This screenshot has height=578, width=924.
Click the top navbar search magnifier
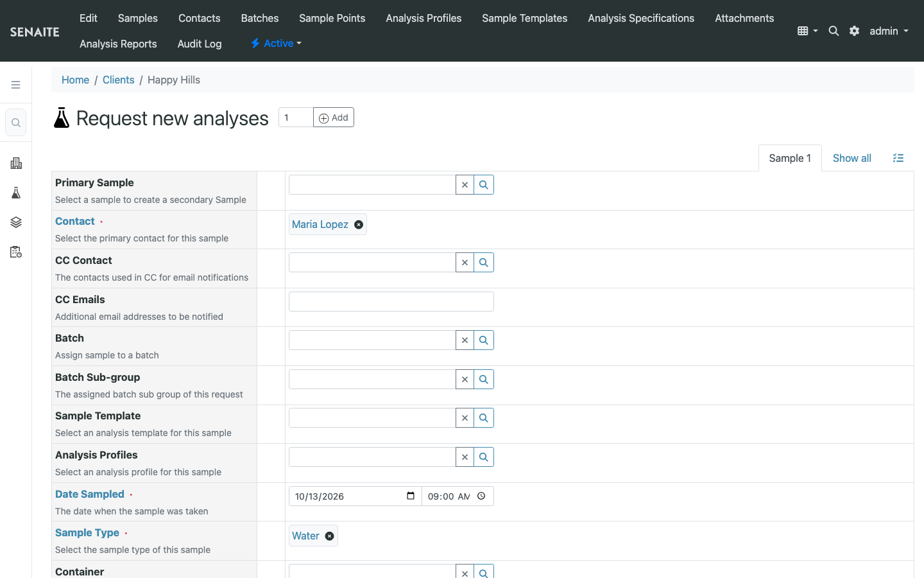tap(834, 31)
